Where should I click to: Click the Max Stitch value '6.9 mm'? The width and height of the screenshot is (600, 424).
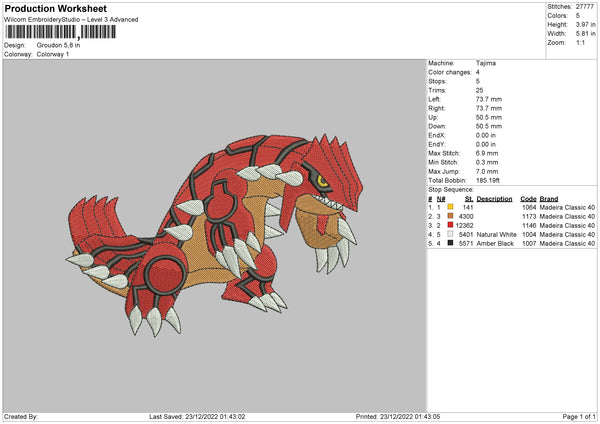pos(487,153)
